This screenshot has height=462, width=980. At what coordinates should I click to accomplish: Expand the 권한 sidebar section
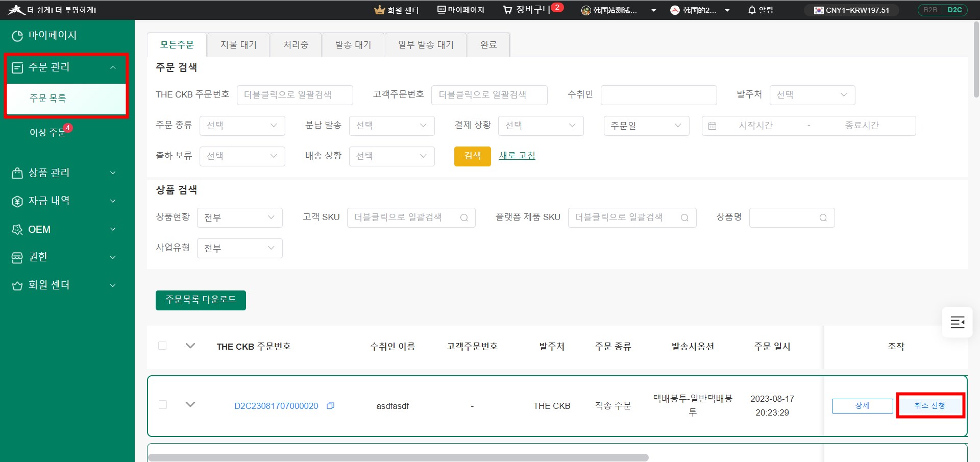coord(113,257)
